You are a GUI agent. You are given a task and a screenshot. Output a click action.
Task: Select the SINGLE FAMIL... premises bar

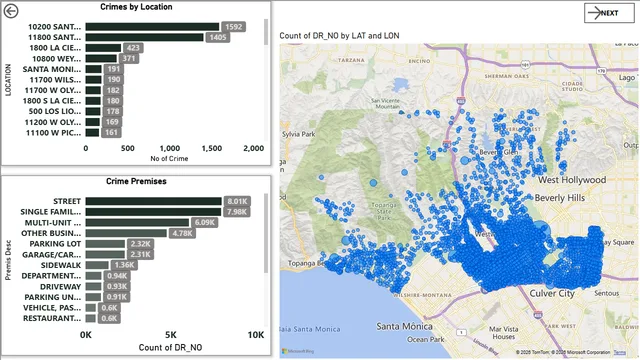tap(153, 212)
